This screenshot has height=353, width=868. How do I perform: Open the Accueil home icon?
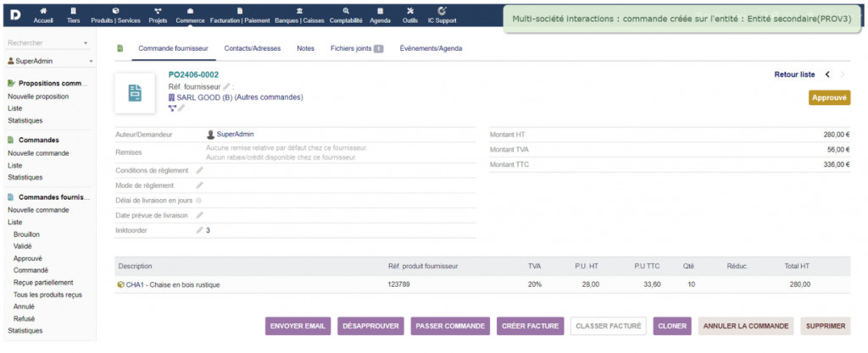pos(42,11)
